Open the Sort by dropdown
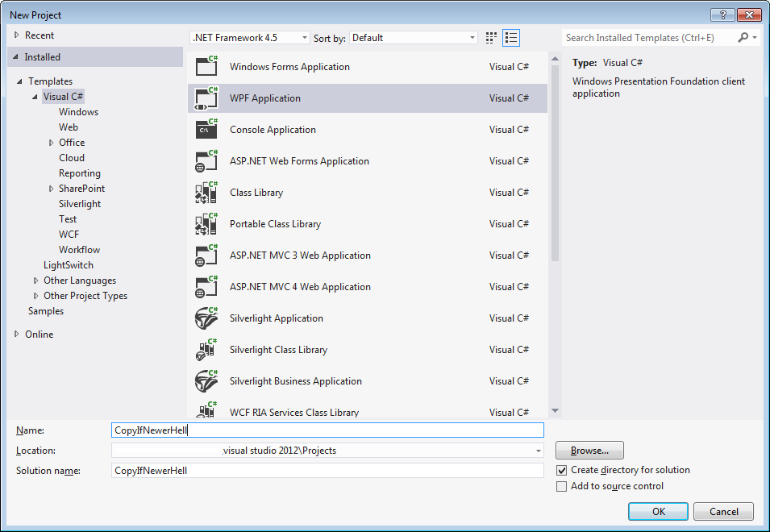Viewport: 770px width, 532px height. [414, 38]
